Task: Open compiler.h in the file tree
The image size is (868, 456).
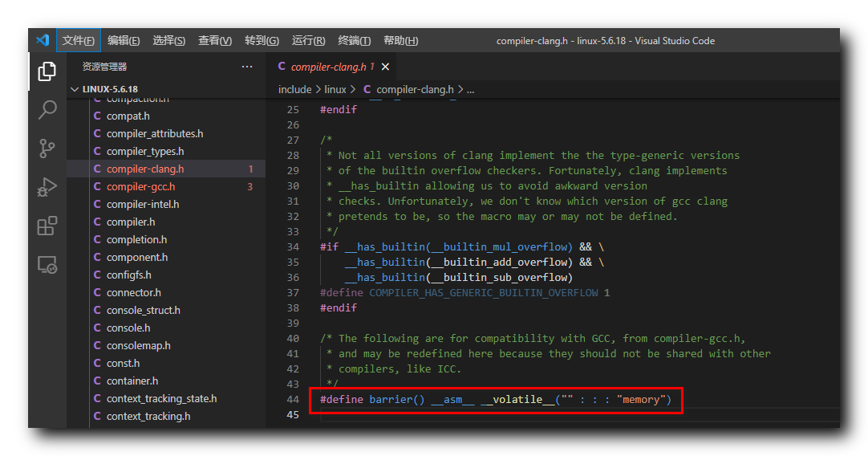Action: pyautogui.click(x=131, y=222)
